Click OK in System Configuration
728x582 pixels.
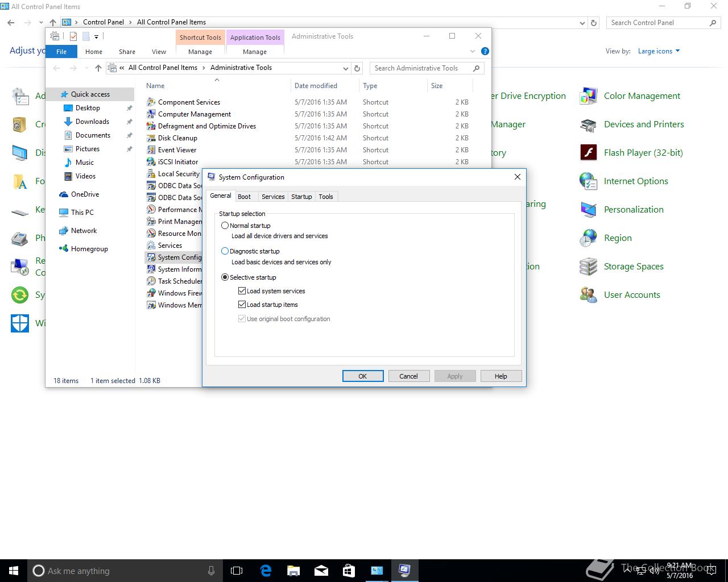(x=363, y=376)
